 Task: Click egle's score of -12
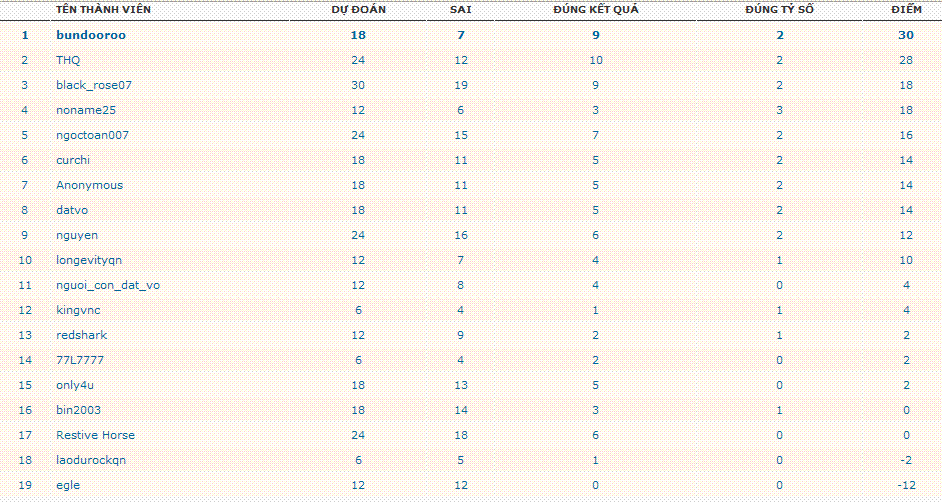pos(906,485)
